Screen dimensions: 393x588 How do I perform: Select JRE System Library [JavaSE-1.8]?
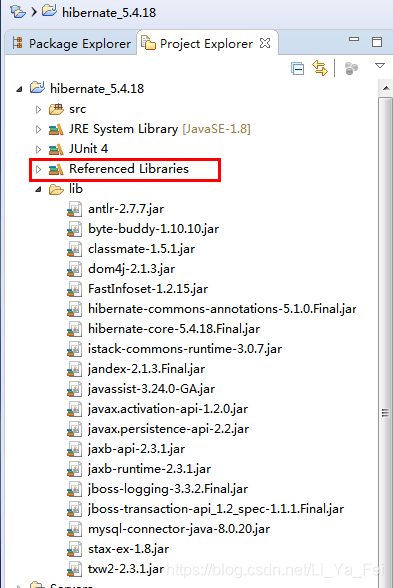(160, 129)
